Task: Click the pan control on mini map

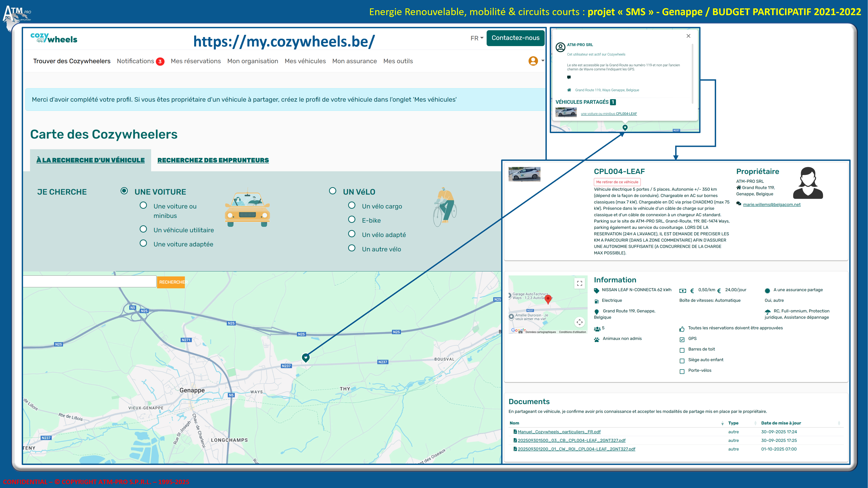Action: [x=579, y=322]
